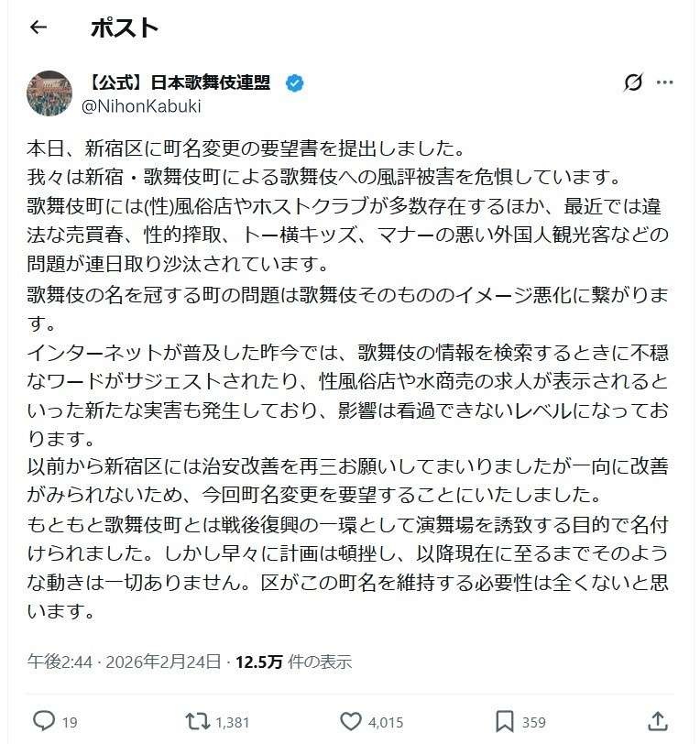Click the blue verified badge
Viewport: 700px width, 744px height.
295,83
